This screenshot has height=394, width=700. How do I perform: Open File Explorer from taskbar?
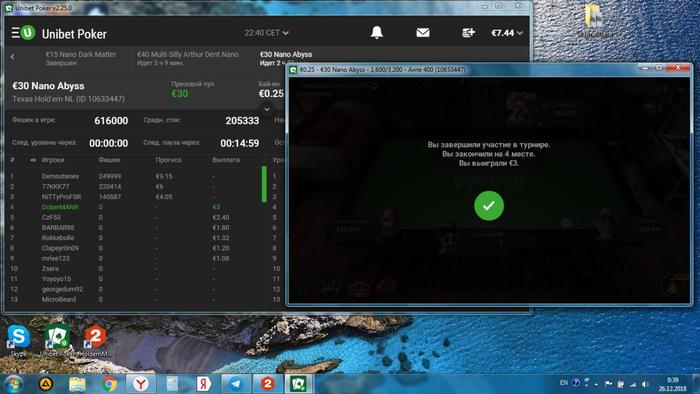[x=77, y=384]
